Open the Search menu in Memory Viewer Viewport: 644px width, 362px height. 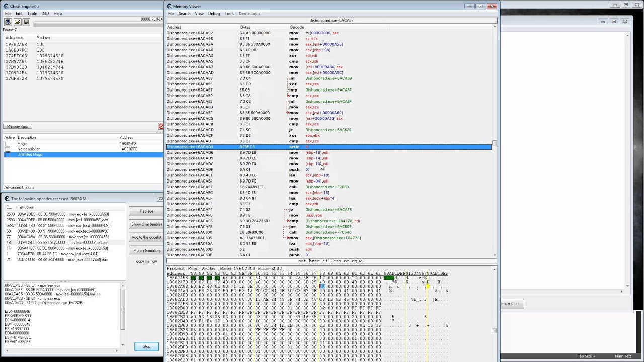click(184, 14)
